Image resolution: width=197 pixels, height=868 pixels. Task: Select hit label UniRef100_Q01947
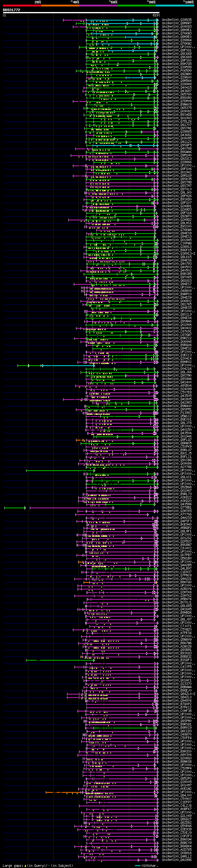[176, 491]
